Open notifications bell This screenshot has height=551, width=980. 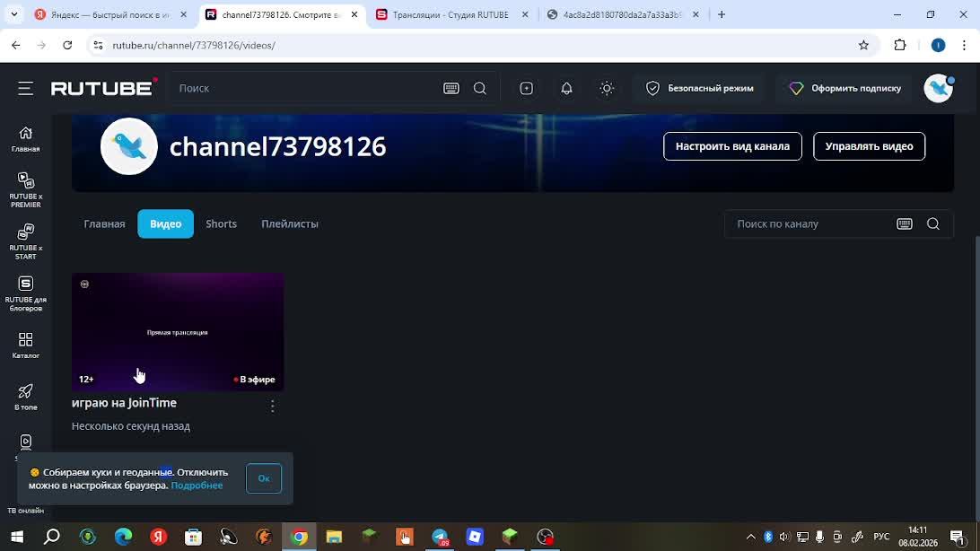coord(566,89)
